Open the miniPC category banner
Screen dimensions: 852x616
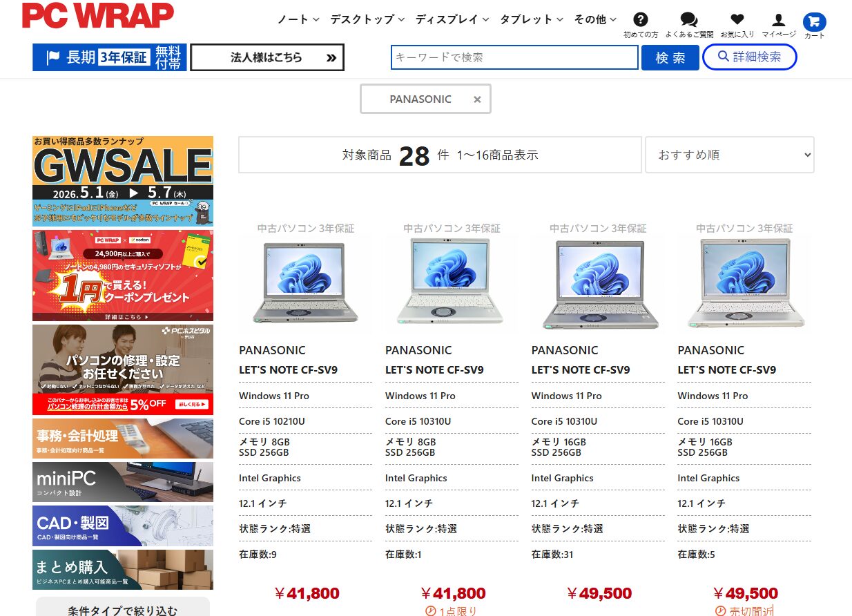pos(123,481)
